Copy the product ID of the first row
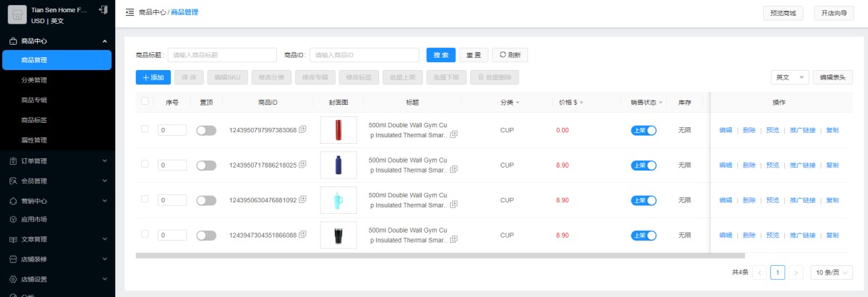 point(303,129)
